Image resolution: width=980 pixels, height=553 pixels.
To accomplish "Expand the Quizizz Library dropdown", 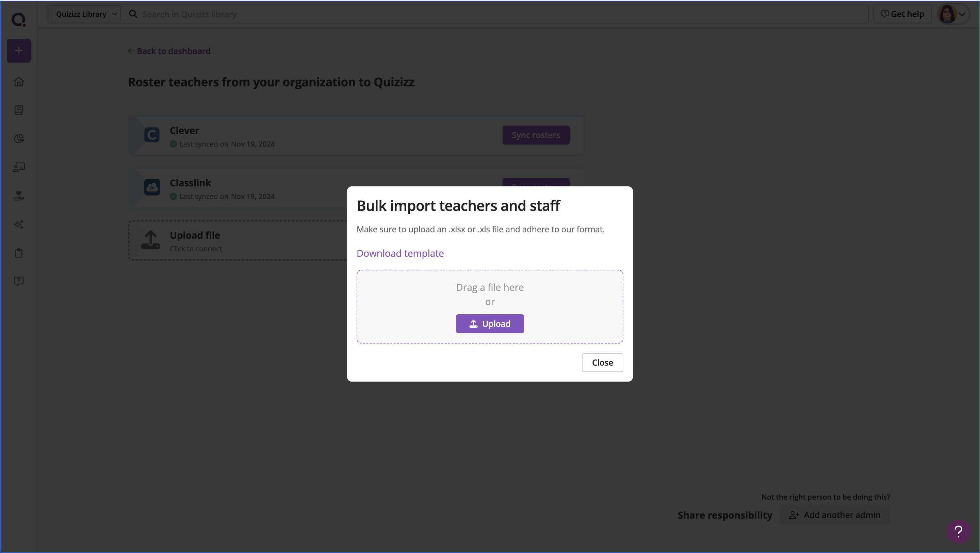I will (86, 14).
